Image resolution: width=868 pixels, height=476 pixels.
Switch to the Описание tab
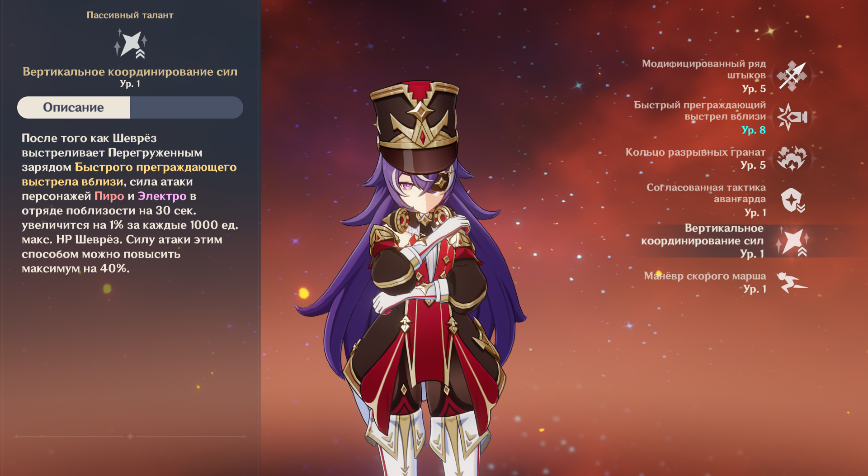tap(74, 107)
